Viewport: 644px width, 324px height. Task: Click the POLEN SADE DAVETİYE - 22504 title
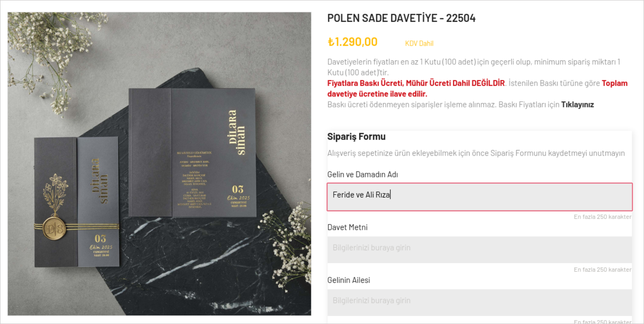pyautogui.click(x=401, y=18)
